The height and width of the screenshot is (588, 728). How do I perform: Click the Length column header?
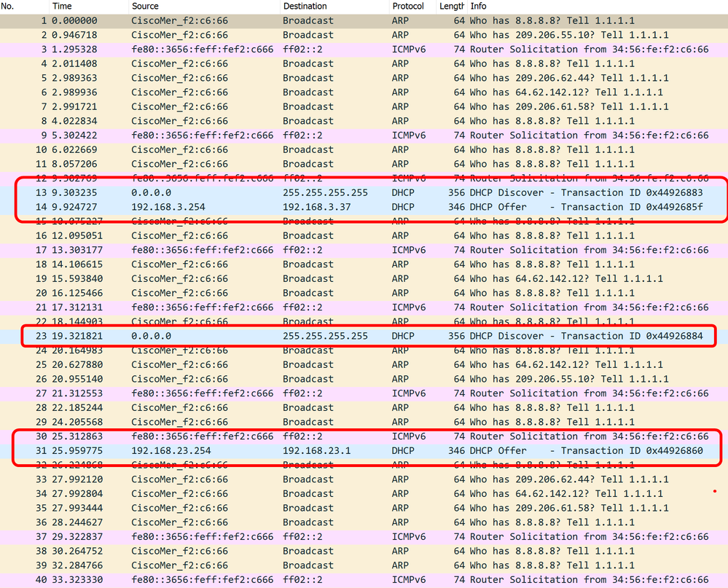pyautogui.click(x=451, y=6)
